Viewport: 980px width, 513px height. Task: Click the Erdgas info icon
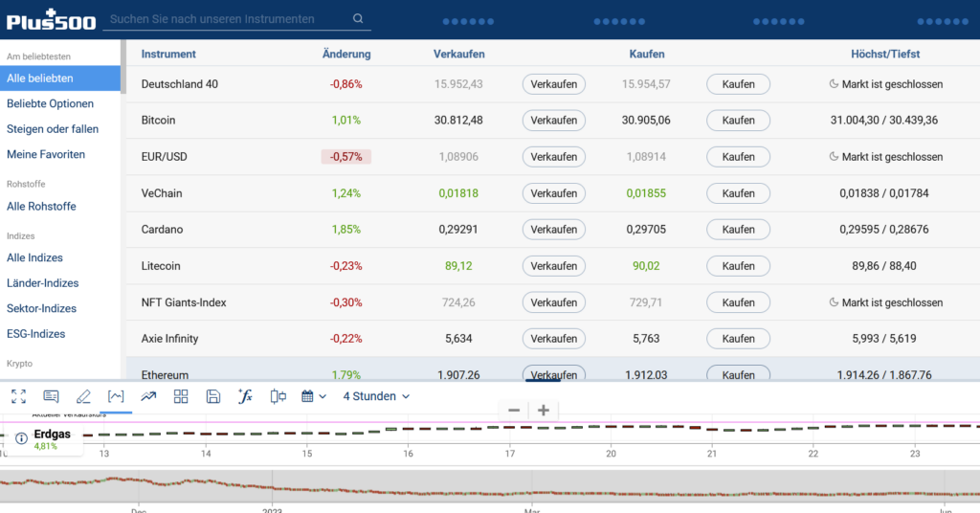coord(21,438)
